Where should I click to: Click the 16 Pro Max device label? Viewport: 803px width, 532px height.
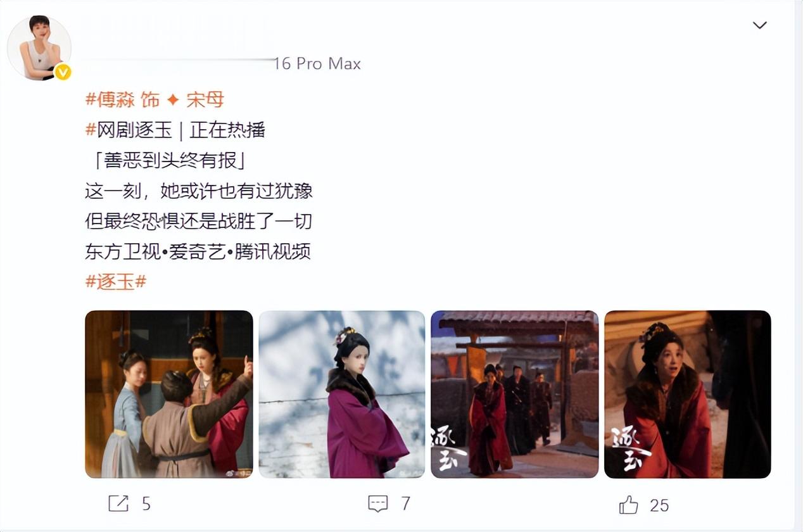(317, 63)
